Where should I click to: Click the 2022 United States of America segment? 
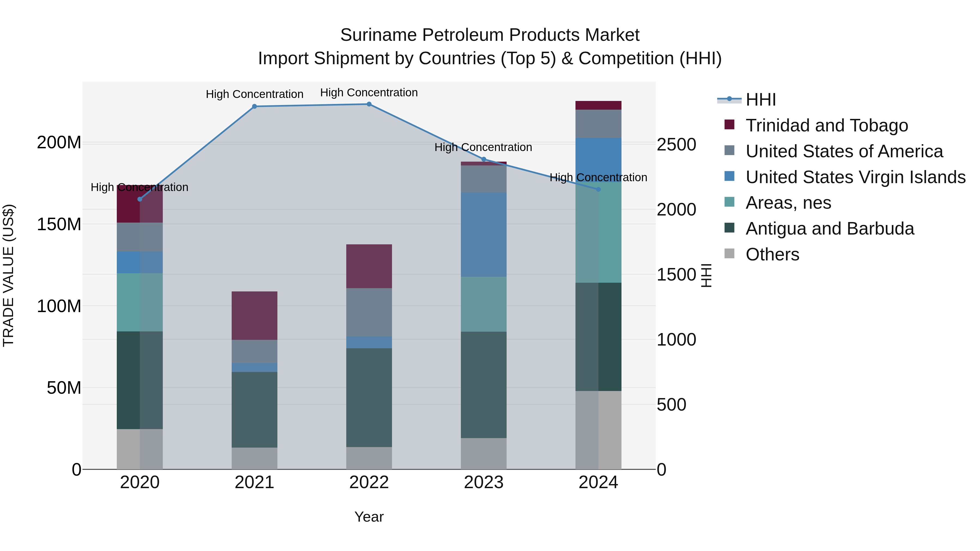[x=369, y=312]
